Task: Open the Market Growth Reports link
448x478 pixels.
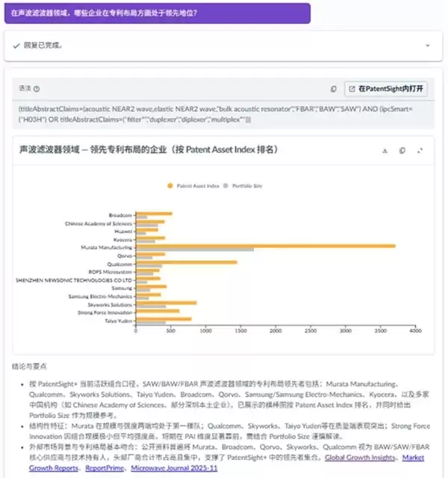Action: coord(226,462)
